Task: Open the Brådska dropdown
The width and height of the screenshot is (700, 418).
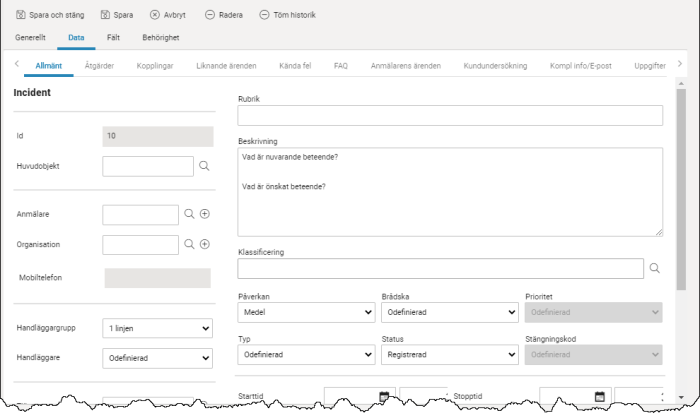Action: (x=449, y=312)
